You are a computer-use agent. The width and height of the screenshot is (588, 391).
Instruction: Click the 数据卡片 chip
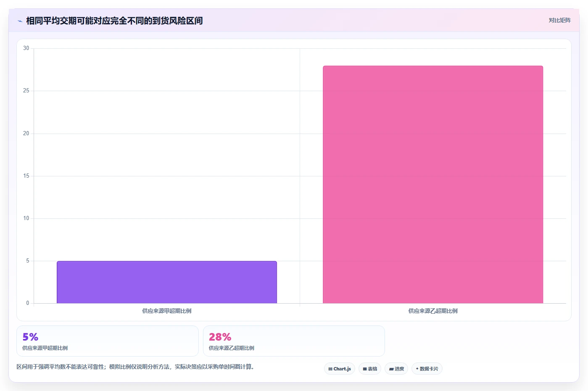[427, 369]
